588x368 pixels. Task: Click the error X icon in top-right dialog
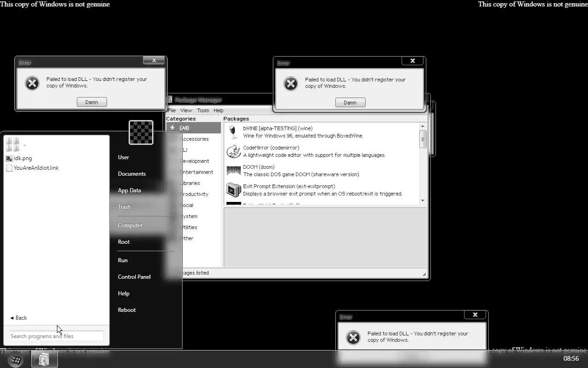point(291,84)
